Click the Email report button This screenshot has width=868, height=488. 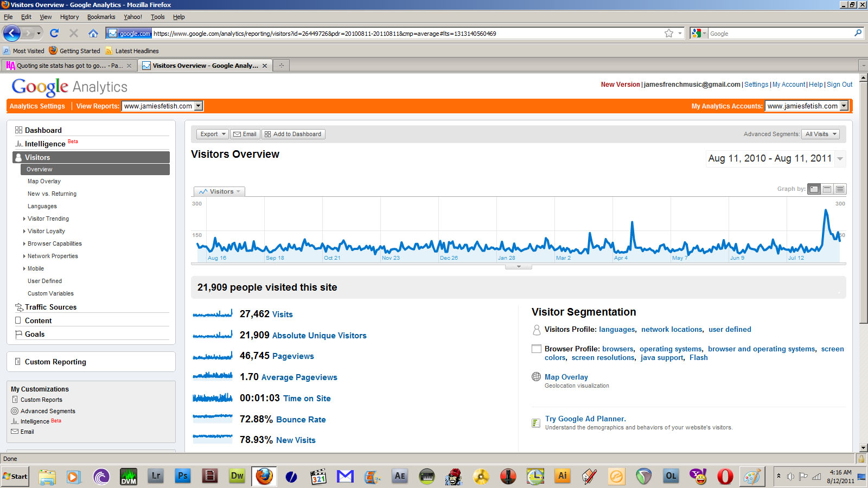tap(245, 134)
